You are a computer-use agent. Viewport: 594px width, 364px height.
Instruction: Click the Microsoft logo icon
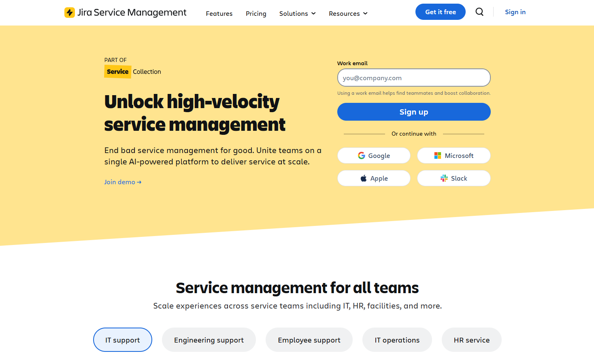tap(438, 155)
